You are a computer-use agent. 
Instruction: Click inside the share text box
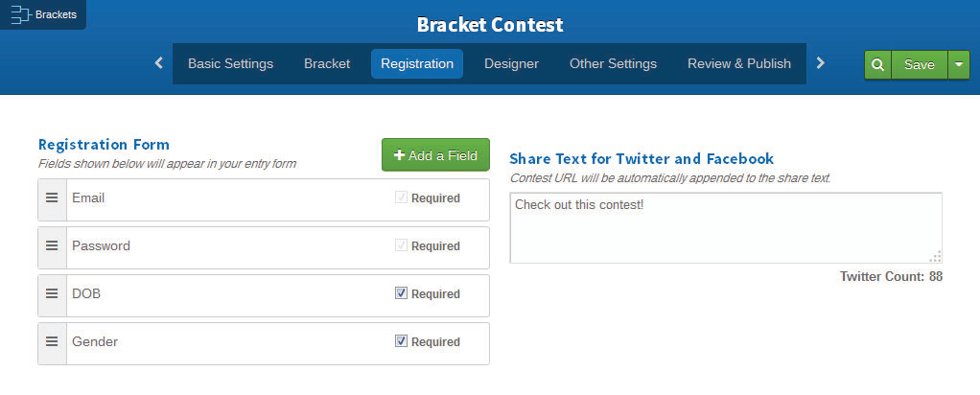pyautogui.click(x=726, y=228)
